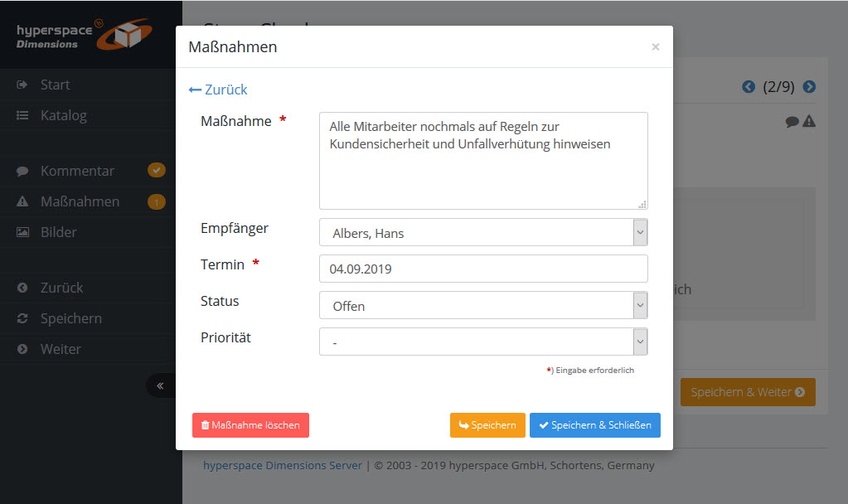Click the warning triangle icon

809,122
